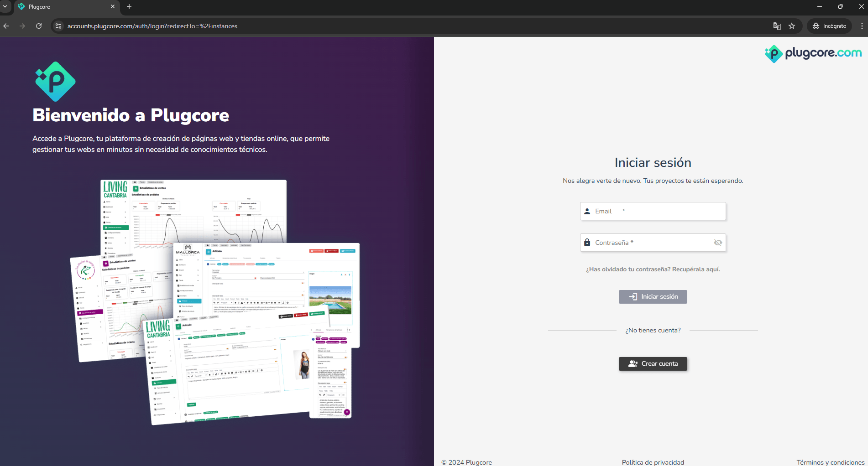Open Política de privacidad link
This screenshot has width=868, height=466.
pos(653,462)
